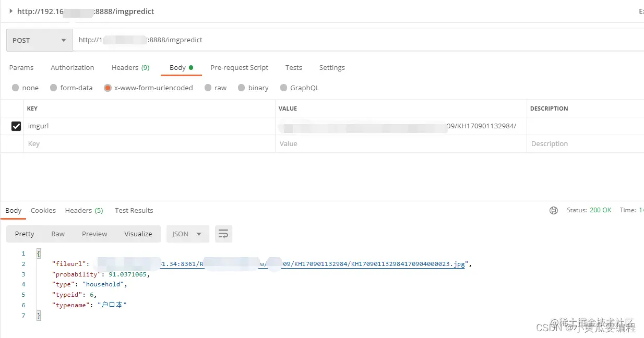Click the VALUE column header

tap(288, 108)
